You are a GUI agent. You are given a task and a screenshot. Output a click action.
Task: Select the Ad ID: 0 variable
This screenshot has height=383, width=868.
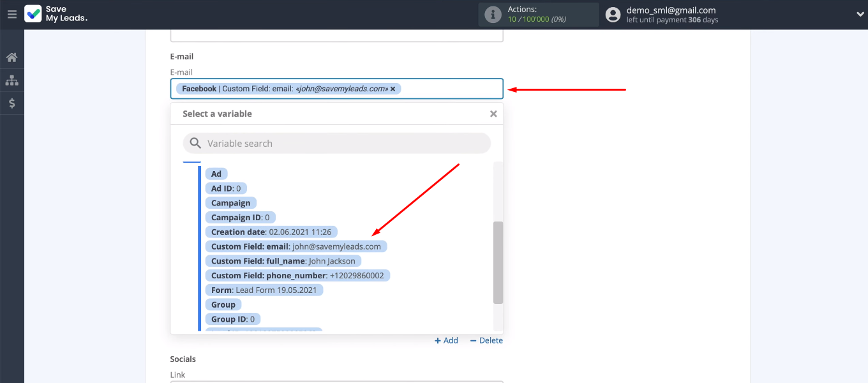226,188
